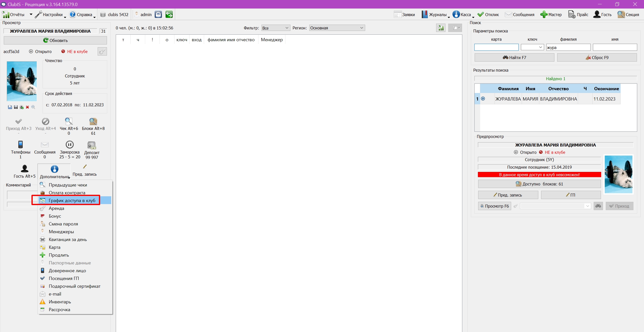Click the green switch-user arrows icon

point(169,15)
